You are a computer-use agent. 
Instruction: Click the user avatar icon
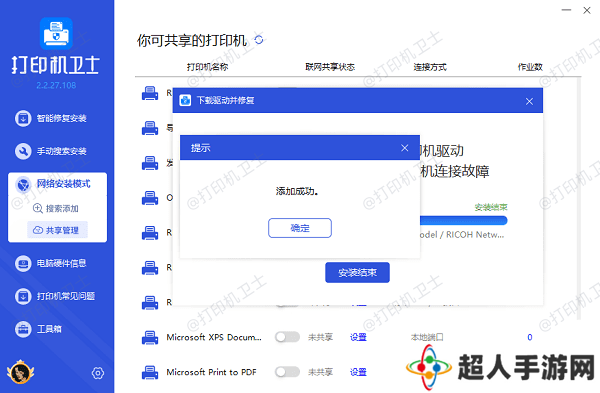[20, 372]
